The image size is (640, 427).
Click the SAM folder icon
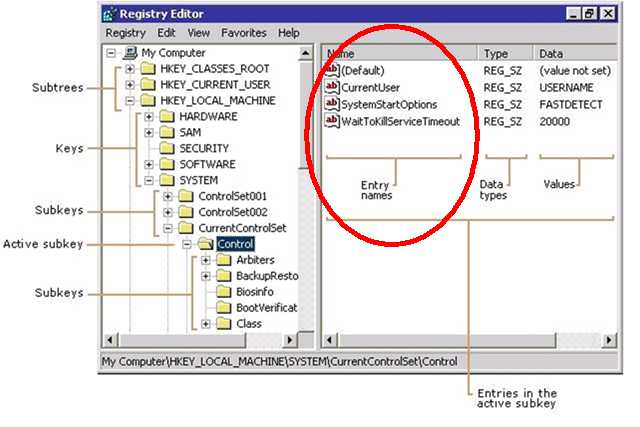tap(167, 132)
